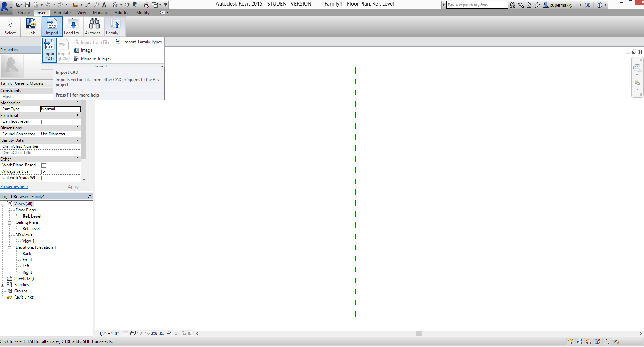Image resolution: width=644 pixels, height=347 pixels.
Task: Collapse the Floor Plans tree node
Action: 9,210
